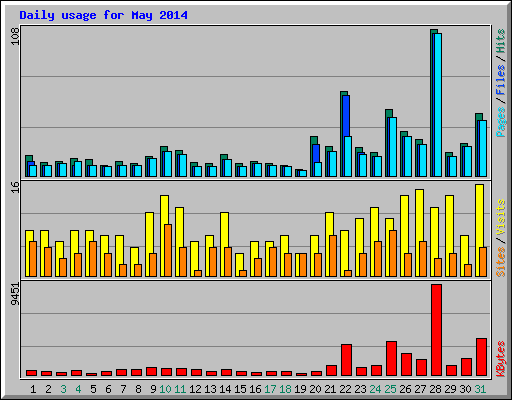Click day 1 on the x-axis

33,389
